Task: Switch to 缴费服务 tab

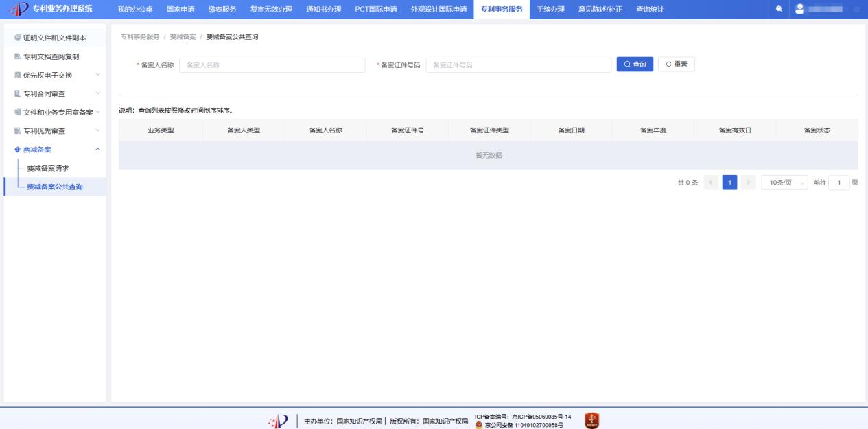Action: [222, 9]
